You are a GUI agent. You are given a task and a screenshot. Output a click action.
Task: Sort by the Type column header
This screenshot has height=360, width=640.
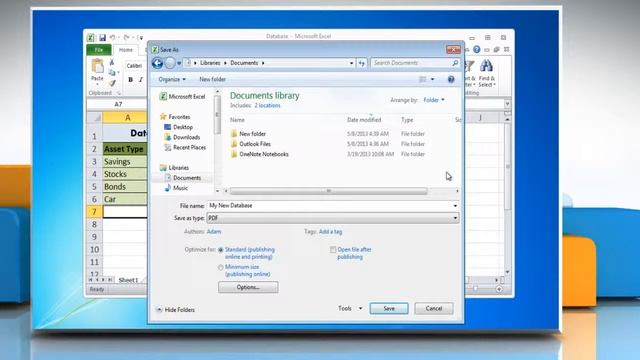(x=407, y=120)
